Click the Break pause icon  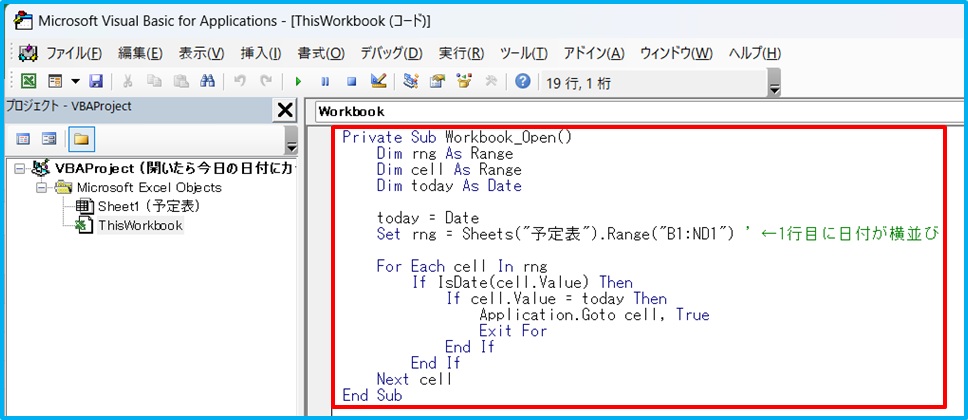(x=325, y=82)
